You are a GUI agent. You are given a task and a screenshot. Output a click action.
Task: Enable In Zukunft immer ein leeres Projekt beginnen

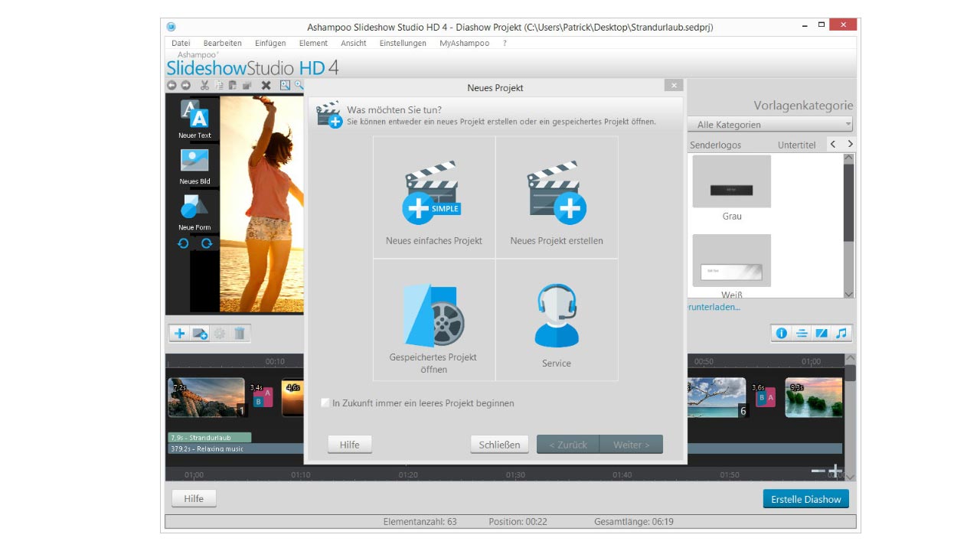325,403
